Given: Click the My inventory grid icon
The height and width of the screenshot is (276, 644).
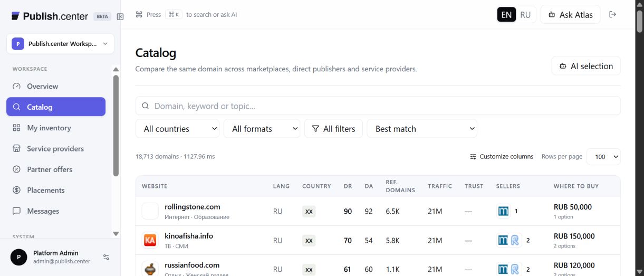Looking at the screenshot, I should [17, 128].
